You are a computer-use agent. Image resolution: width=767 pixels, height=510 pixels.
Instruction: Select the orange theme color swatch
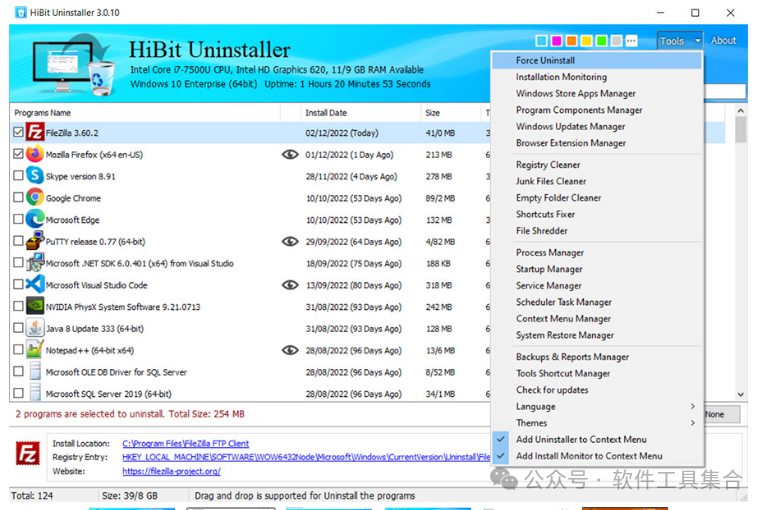571,41
